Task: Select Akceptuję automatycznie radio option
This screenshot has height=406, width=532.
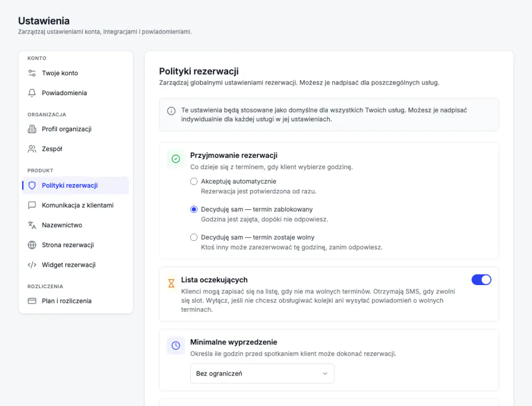Action: pos(194,181)
